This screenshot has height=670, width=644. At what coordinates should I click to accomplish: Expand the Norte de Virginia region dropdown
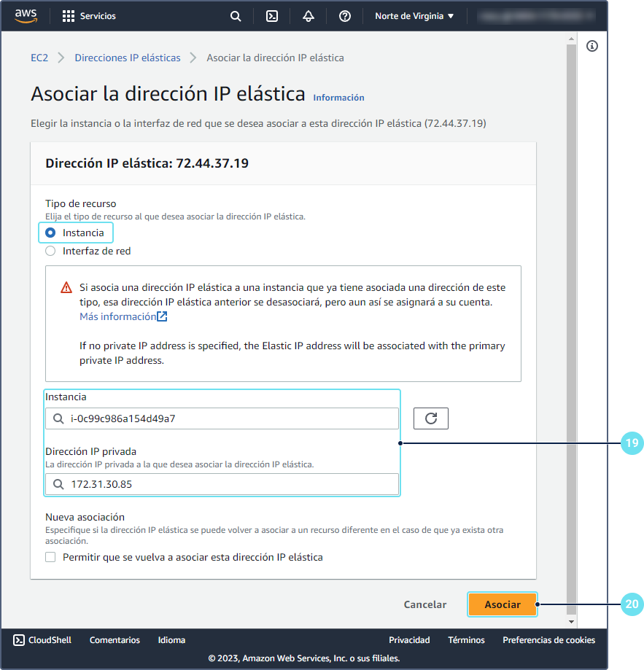pyautogui.click(x=414, y=16)
